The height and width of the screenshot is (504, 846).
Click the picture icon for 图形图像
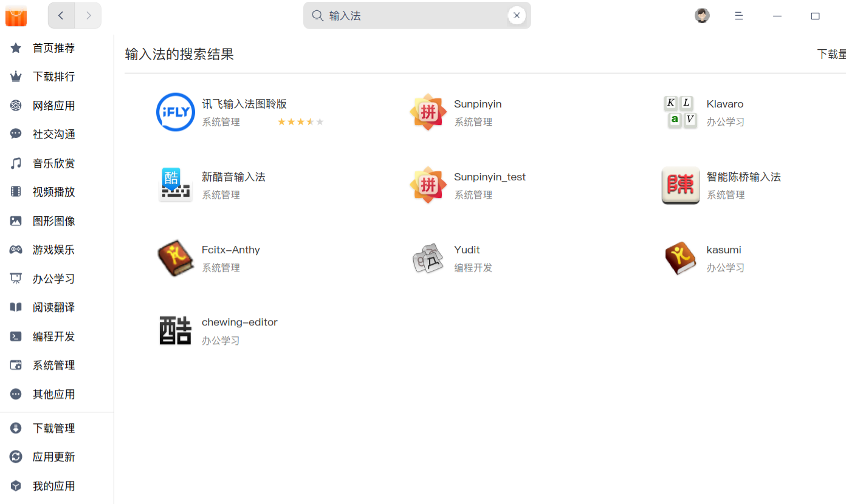point(16,221)
